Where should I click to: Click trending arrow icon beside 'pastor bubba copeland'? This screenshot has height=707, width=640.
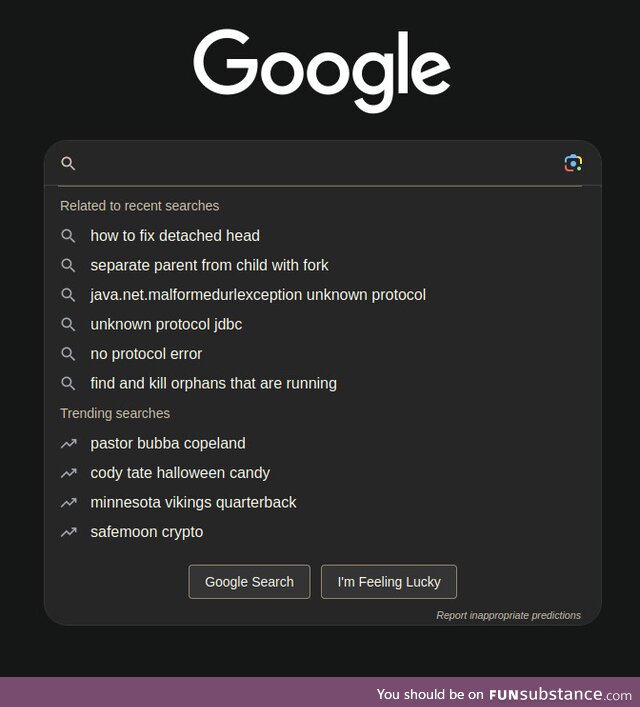coord(69,444)
